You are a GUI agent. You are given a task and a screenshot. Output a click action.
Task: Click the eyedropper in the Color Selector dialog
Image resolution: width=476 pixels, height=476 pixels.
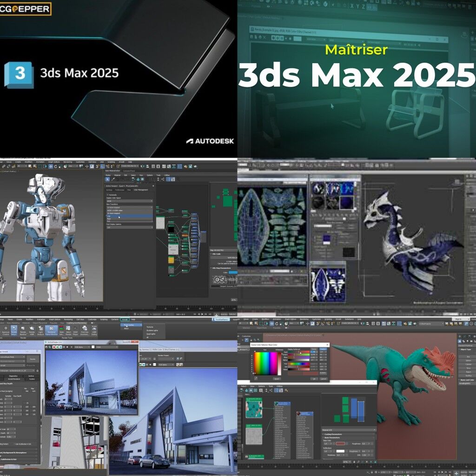(256, 378)
